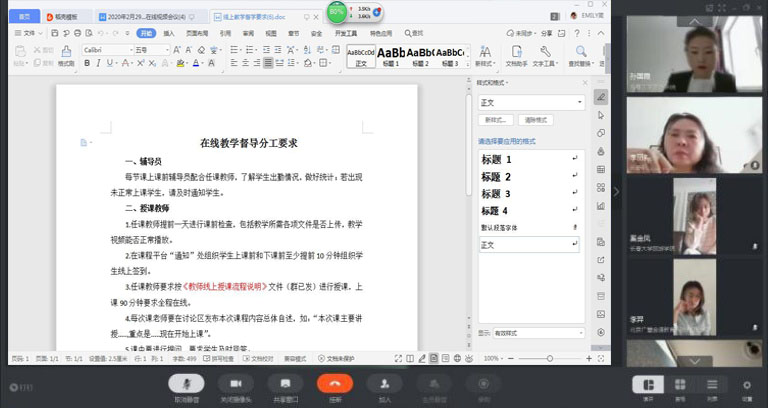
Task: Click the italic formatting icon
Action: click(99, 63)
